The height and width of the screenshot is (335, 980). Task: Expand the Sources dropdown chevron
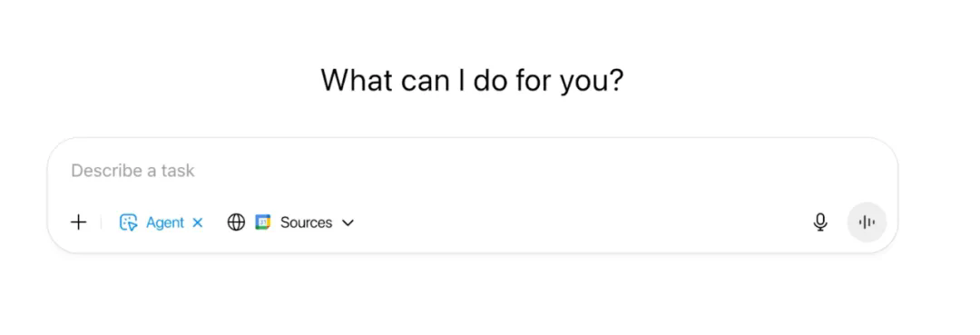348,222
